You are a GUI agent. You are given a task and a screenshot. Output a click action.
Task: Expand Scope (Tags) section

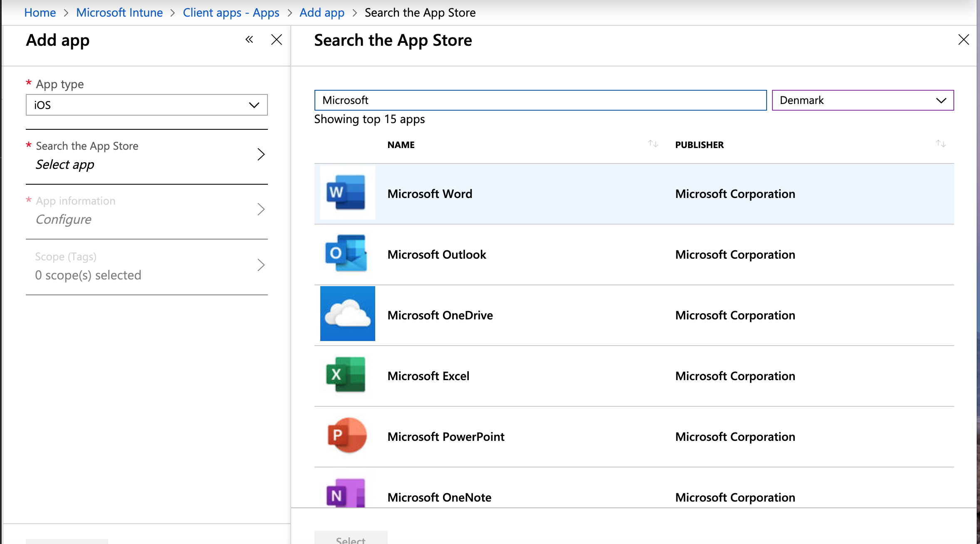tap(147, 266)
